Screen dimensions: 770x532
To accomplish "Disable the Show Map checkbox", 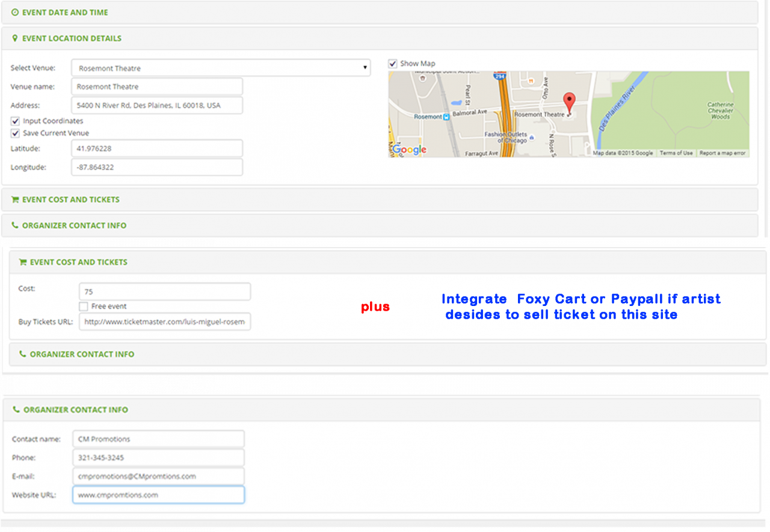I will pyautogui.click(x=393, y=63).
